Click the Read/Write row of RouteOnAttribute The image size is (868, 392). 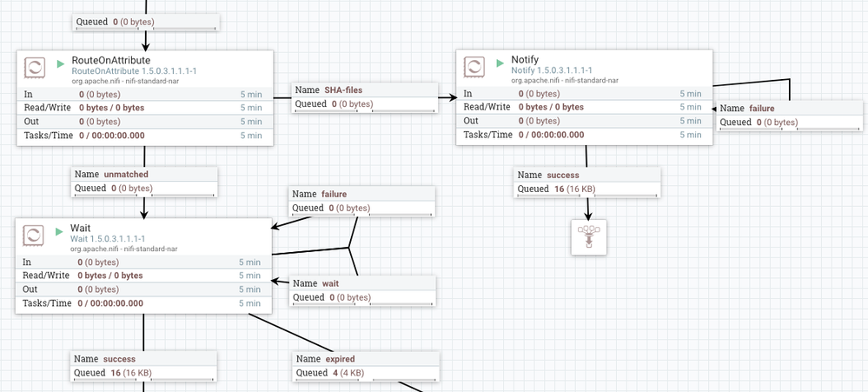point(145,108)
